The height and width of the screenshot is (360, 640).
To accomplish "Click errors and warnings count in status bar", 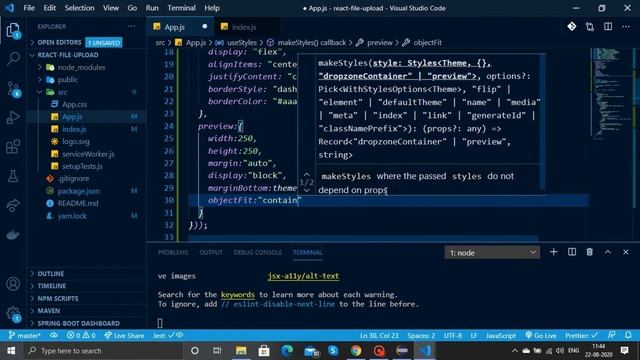I will tap(81, 336).
